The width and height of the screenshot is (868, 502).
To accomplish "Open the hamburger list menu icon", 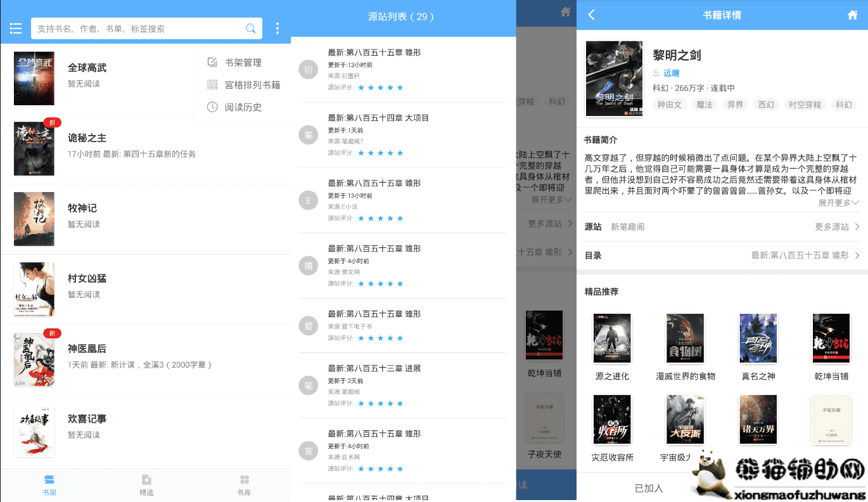I will click(x=16, y=29).
